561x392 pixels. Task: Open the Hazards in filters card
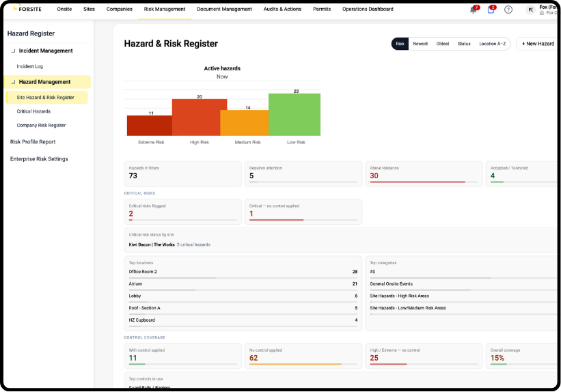[x=183, y=174]
